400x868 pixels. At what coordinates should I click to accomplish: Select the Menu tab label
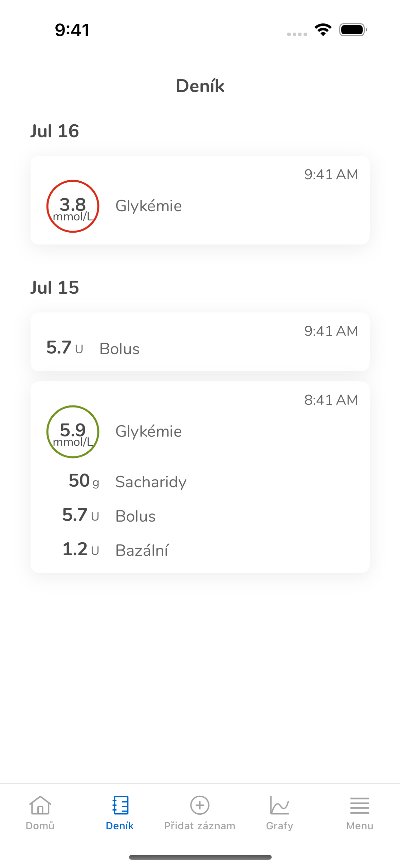(x=360, y=826)
